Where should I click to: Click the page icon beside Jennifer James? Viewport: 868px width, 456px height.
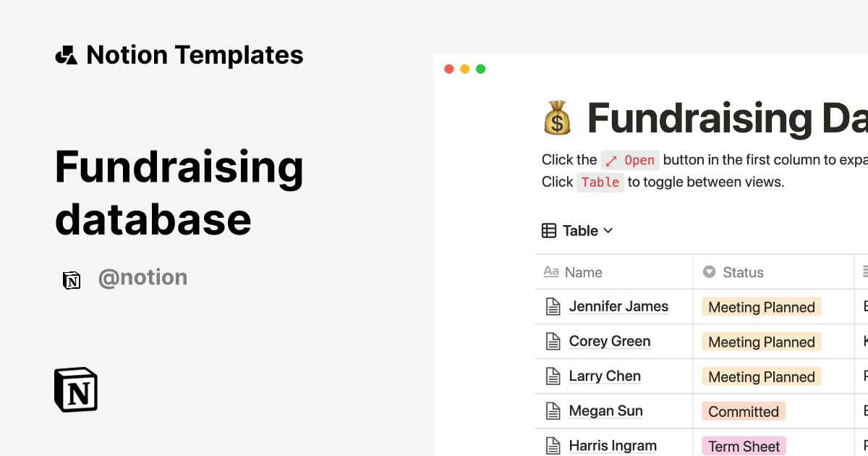[552, 305]
